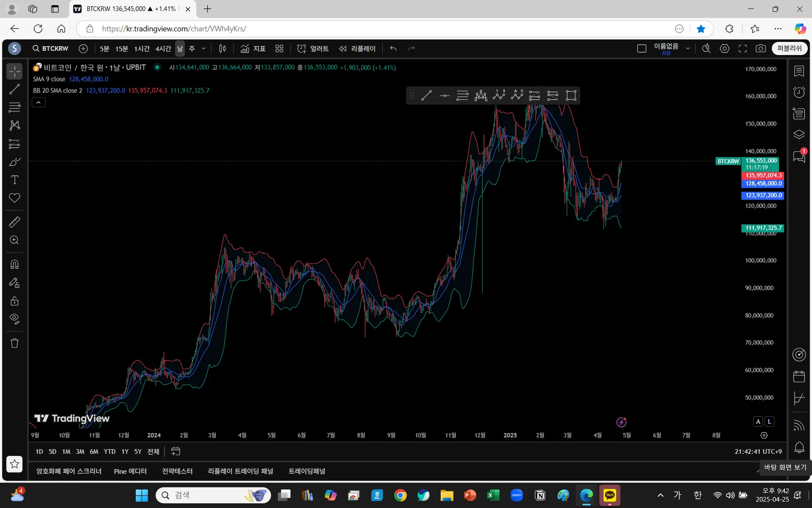Open the 암호화폐 페어 스크리너 tab
812x508 pixels.
click(x=69, y=471)
